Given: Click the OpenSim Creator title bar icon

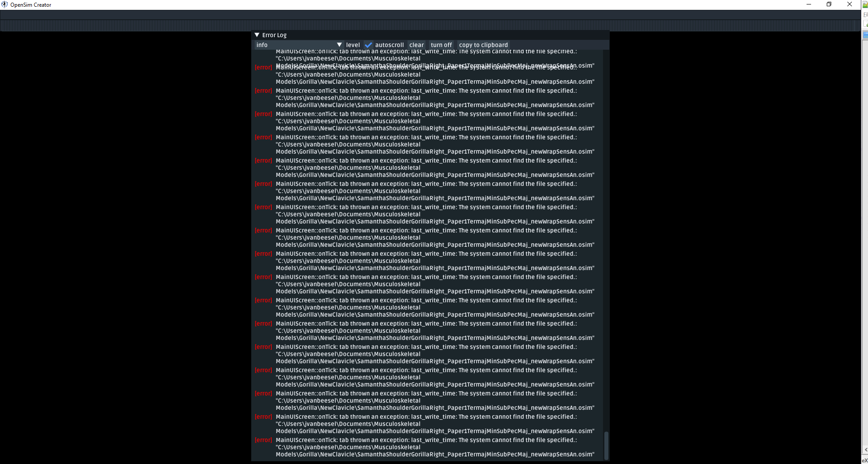Looking at the screenshot, I should pyautogui.click(x=4, y=4).
